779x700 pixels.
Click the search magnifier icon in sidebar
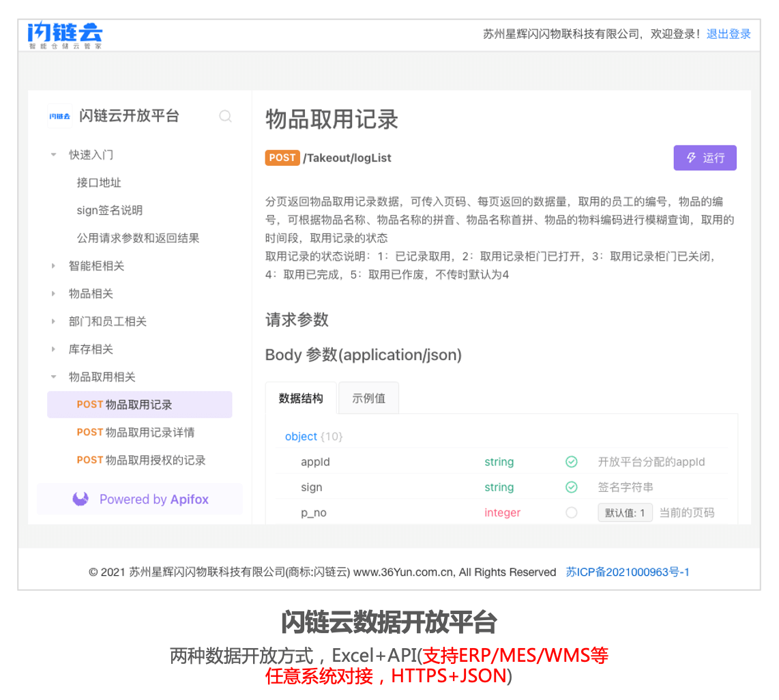(x=225, y=116)
